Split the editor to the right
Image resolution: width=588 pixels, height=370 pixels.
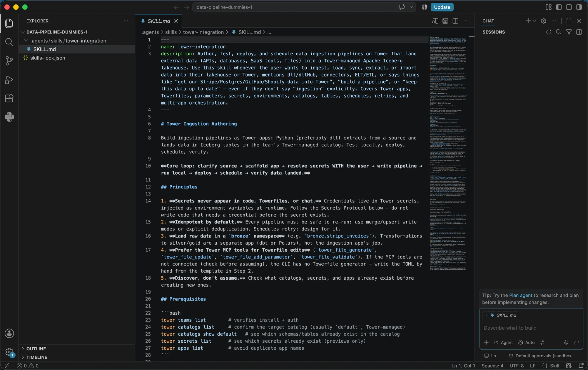pyautogui.click(x=455, y=21)
